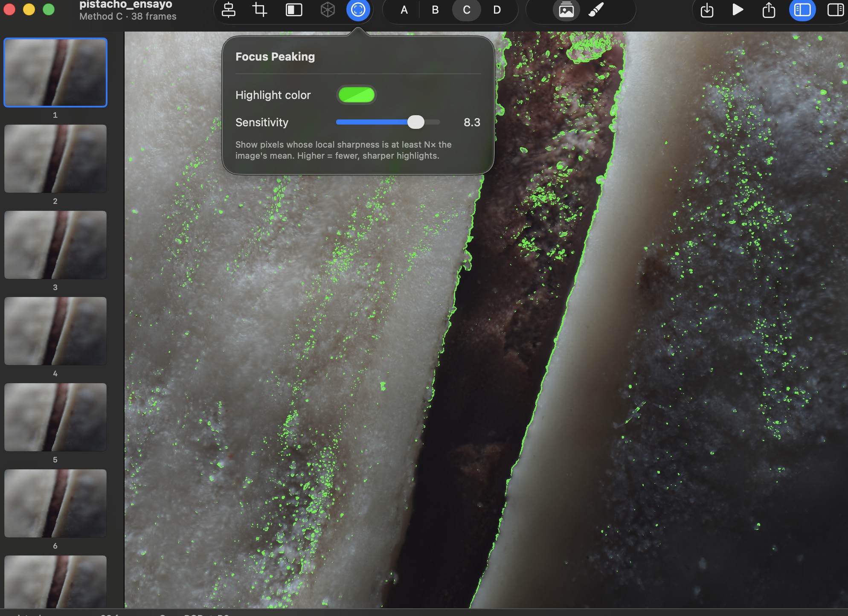Toggle the Focus Peaking button
This screenshot has width=848, height=616.
(358, 10)
